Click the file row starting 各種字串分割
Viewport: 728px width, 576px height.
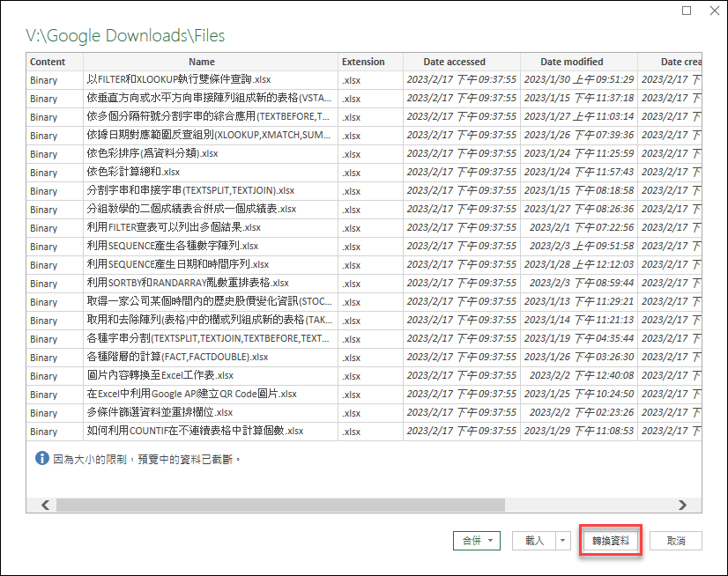(x=208, y=339)
